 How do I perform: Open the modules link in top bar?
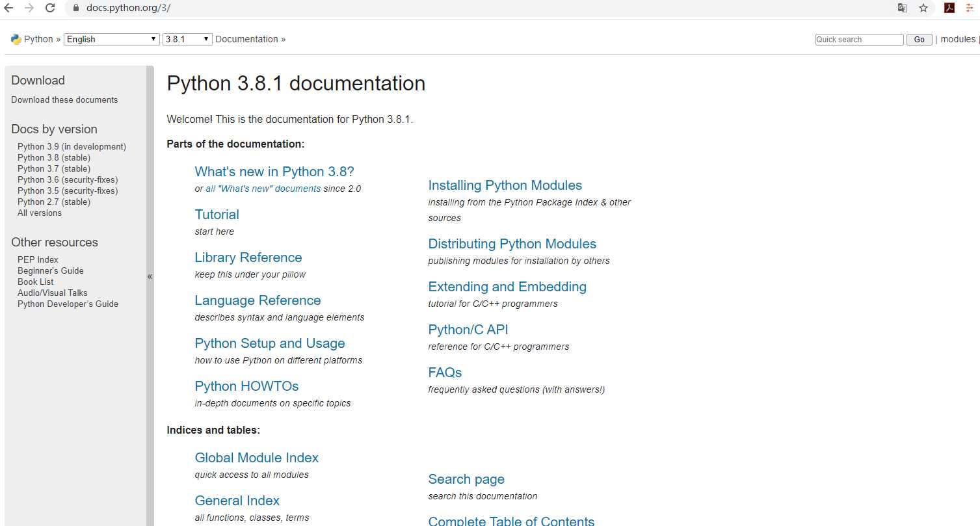pos(958,39)
